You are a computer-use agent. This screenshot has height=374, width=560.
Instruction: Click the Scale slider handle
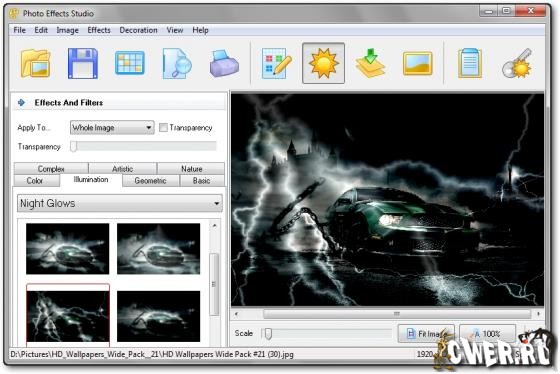pos(268,334)
